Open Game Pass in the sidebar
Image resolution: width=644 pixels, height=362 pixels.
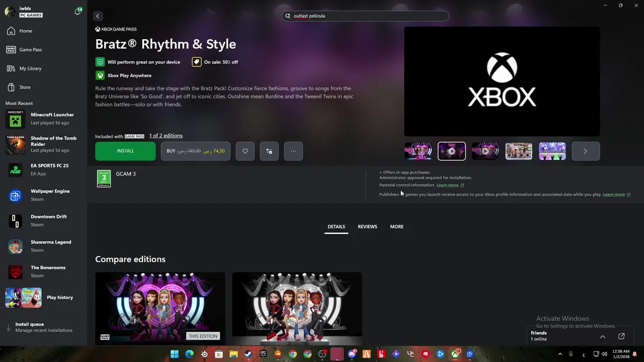(x=43, y=50)
